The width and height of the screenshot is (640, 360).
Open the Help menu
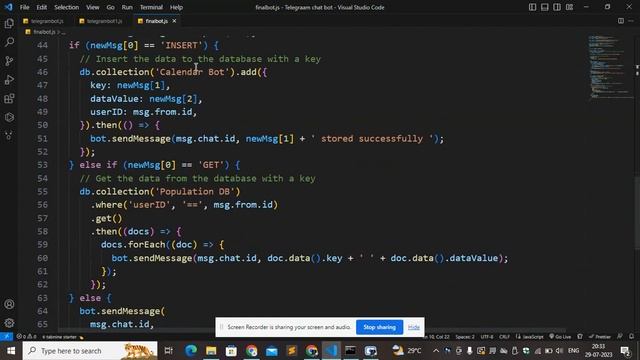tap(176, 7)
